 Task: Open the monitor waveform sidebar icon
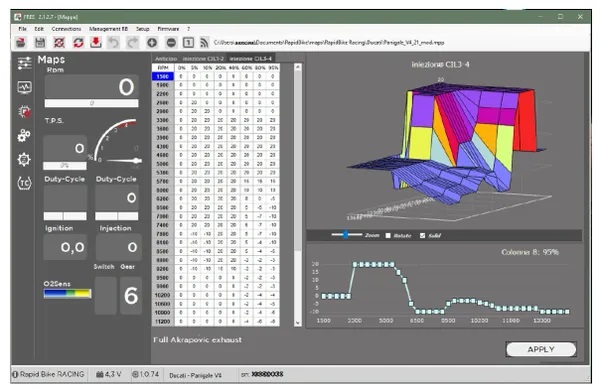pos(24,87)
